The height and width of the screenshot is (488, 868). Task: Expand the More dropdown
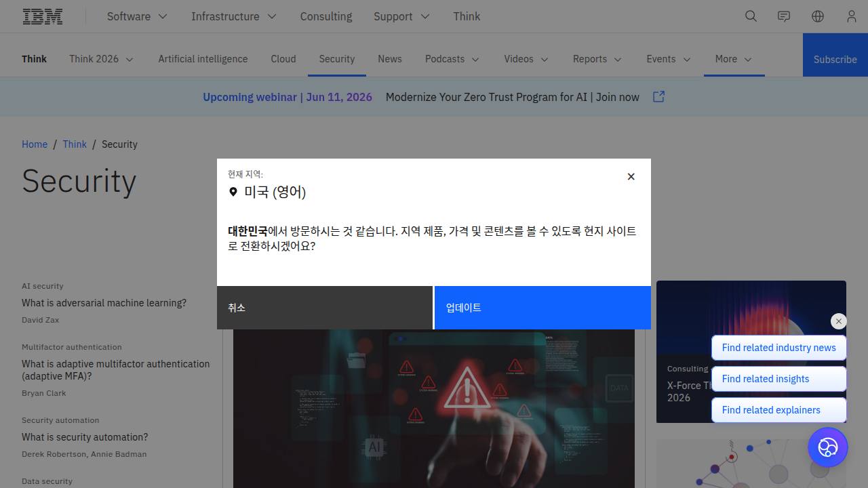click(x=734, y=59)
